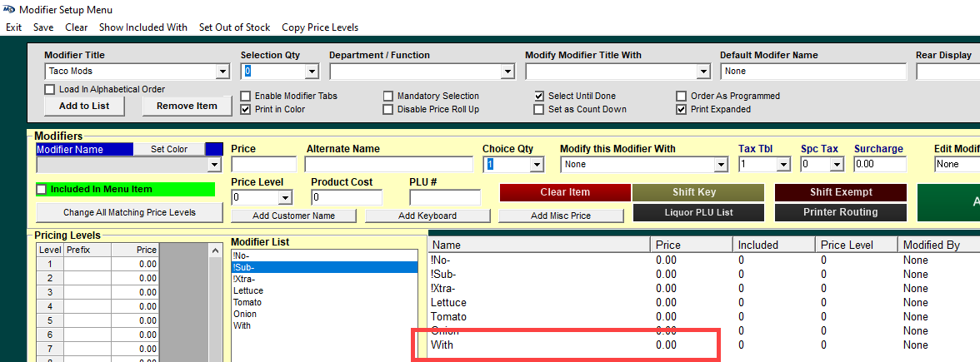Open the Department / Function dropdown
This screenshot has width=980, height=362.
507,72
